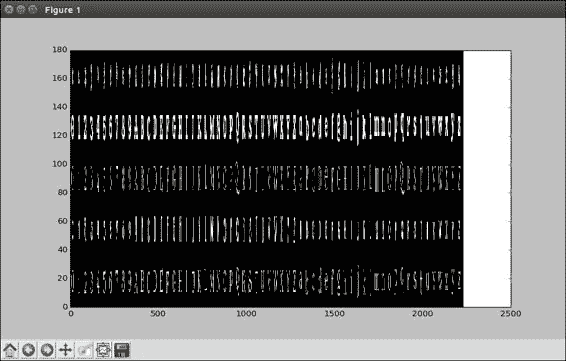Click the top glyph row near y 160
566x361 pixels.
(266, 76)
